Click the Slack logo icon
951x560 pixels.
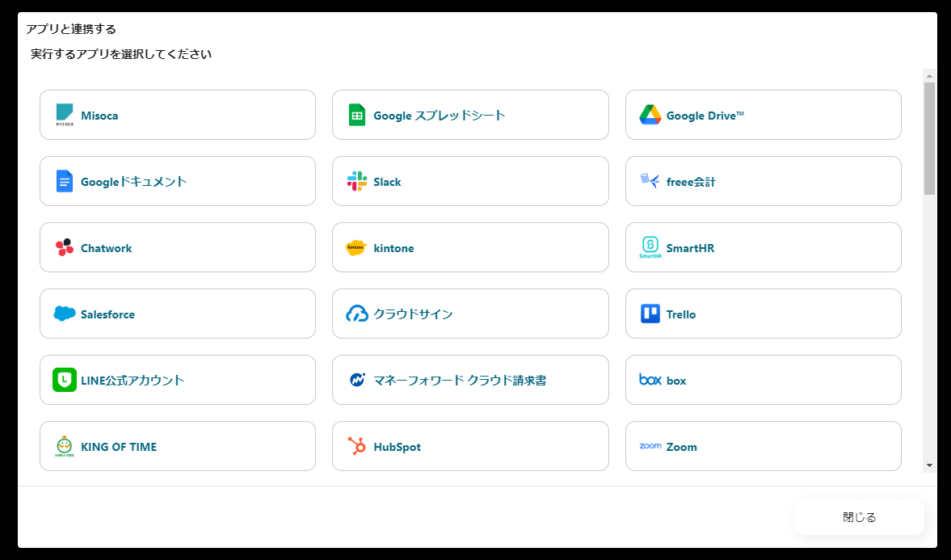click(x=357, y=181)
